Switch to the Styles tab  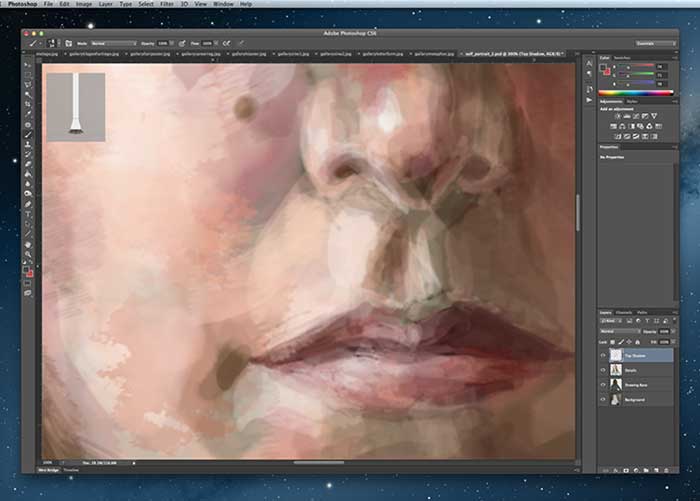coord(632,101)
